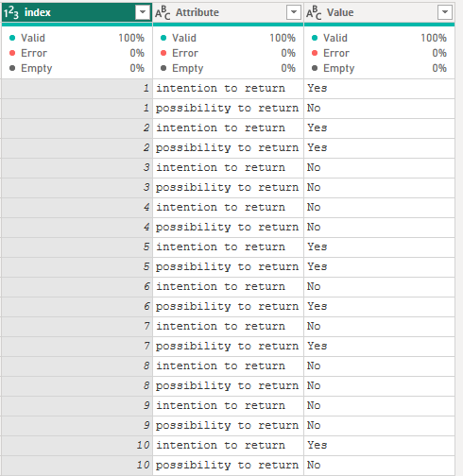Open the Value column filter dropdown
This screenshot has width=463, height=476.
pos(445,12)
